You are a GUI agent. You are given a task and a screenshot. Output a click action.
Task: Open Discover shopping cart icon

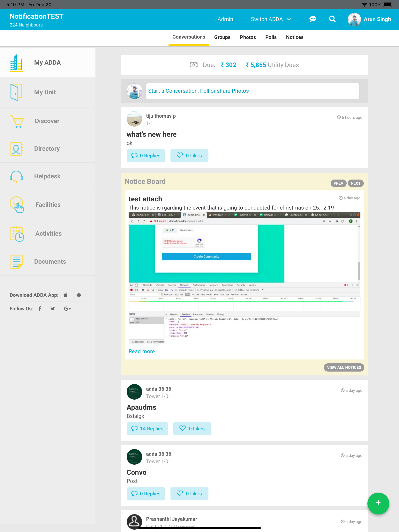coord(17,121)
